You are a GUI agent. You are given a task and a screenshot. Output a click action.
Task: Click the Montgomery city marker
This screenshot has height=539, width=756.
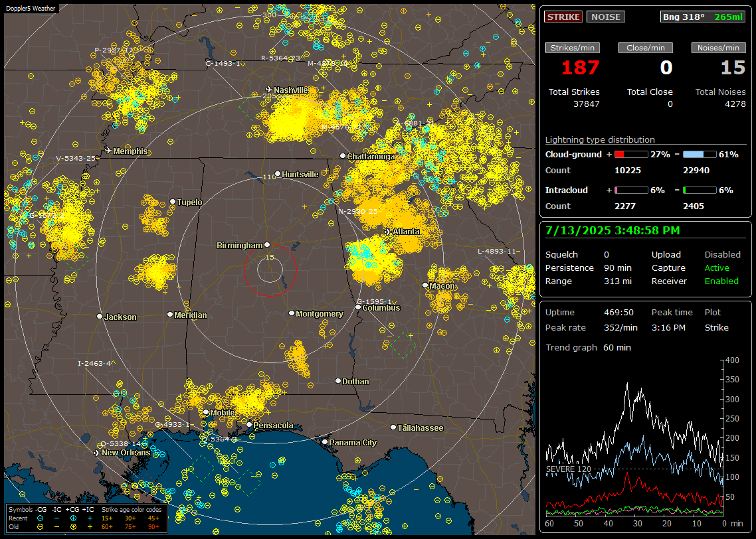291,313
